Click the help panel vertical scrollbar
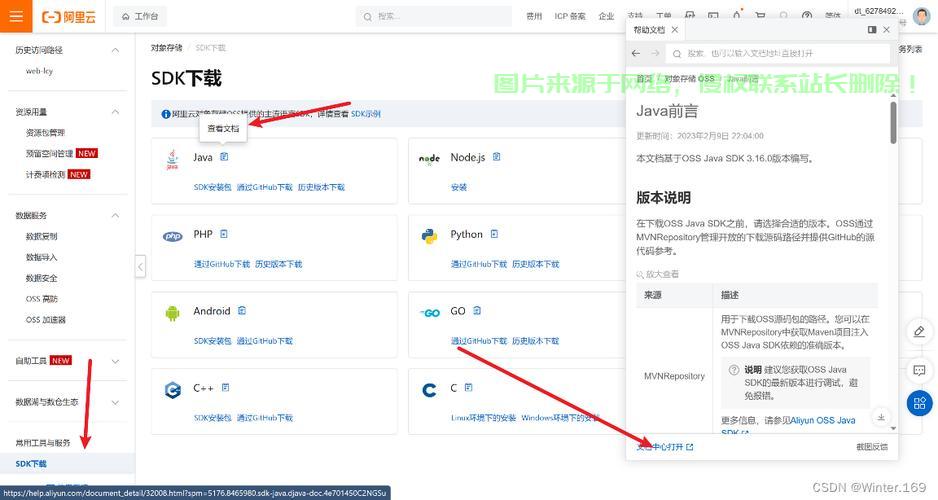 coord(893,123)
